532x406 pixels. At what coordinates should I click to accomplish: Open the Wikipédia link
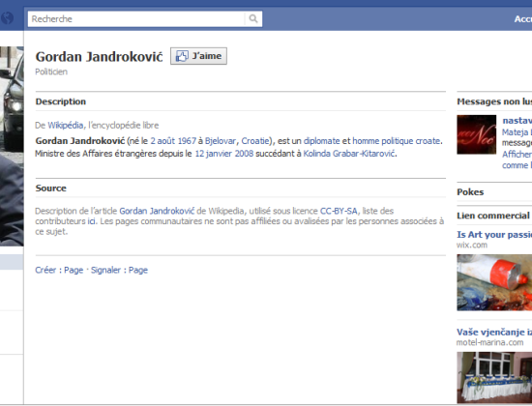pyautogui.click(x=65, y=125)
